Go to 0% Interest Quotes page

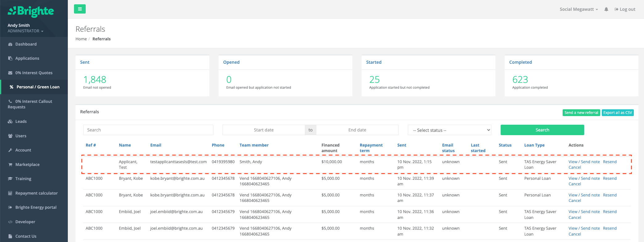coord(34,73)
